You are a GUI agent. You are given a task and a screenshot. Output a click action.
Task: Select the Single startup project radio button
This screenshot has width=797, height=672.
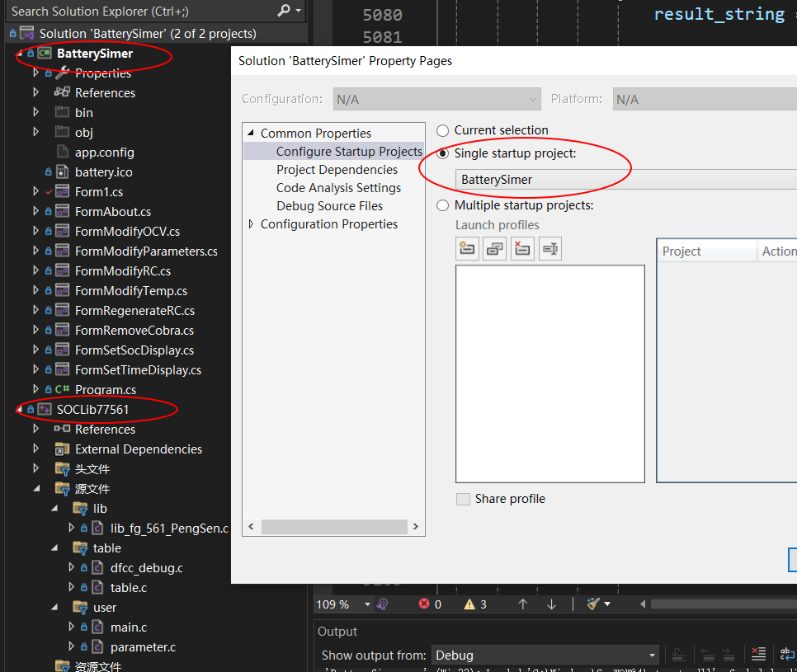click(443, 153)
